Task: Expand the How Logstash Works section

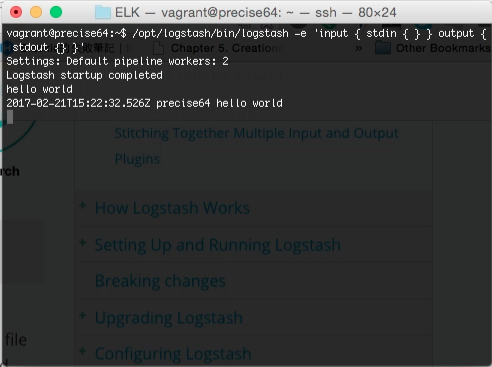Action: pos(83,205)
